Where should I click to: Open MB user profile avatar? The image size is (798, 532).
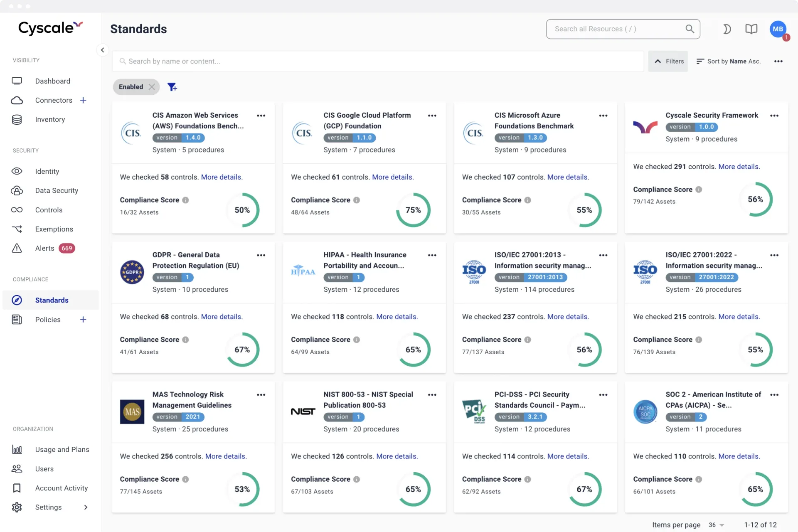[778, 29]
